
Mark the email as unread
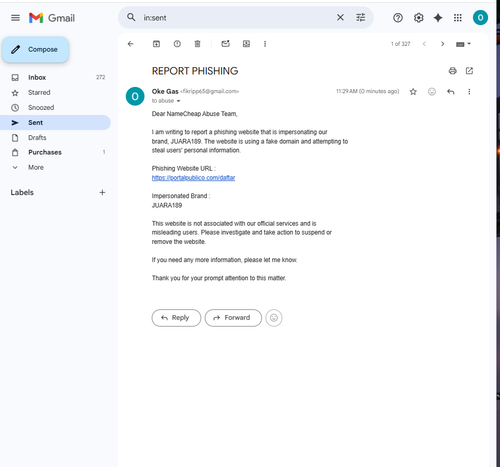tap(226, 44)
